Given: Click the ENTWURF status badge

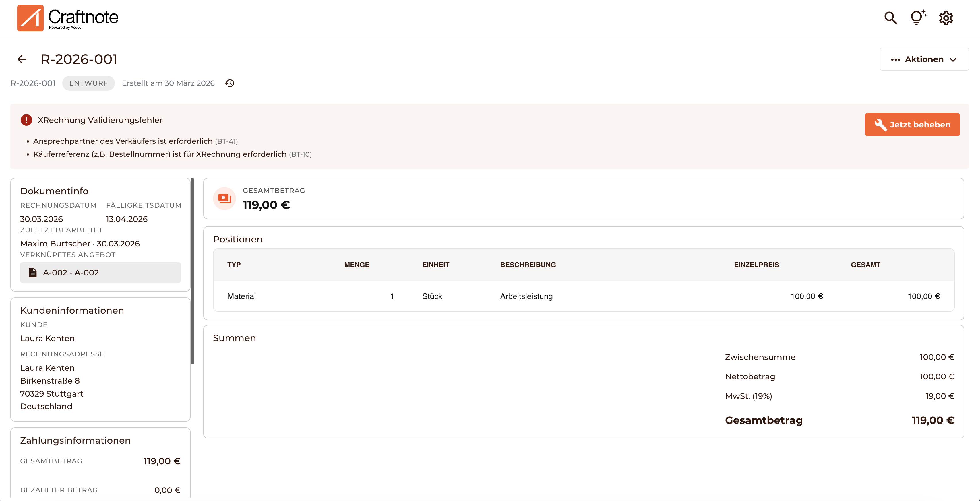Looking at the screenshot, I should 88,83.
